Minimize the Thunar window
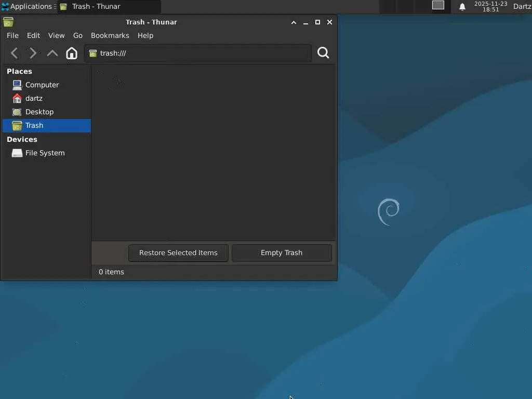This screenshot has height=399, width=532. (x=305, y=22)
